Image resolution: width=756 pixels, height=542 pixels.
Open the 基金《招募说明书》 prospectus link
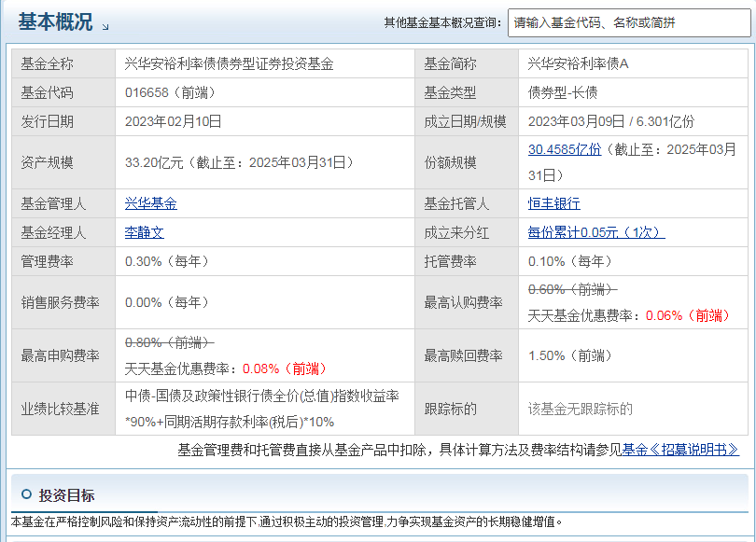pyautogui.click(x=680, y=450)
